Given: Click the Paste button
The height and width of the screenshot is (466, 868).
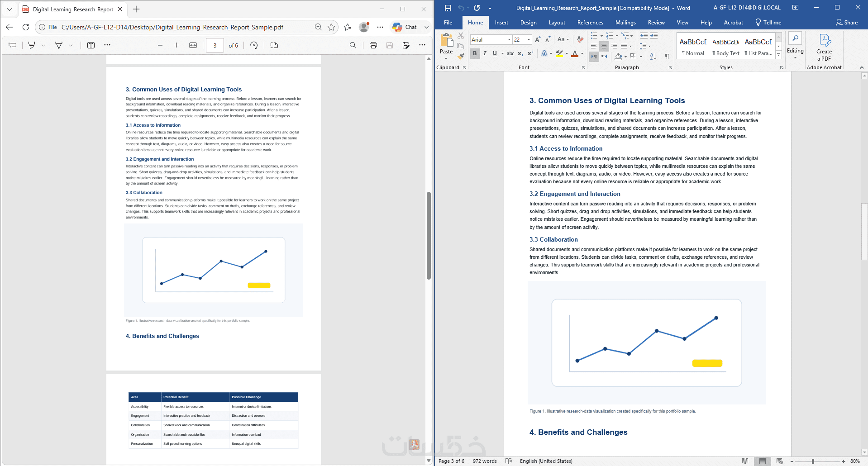Looking at the screenshot, I should (x=446, y=47).
